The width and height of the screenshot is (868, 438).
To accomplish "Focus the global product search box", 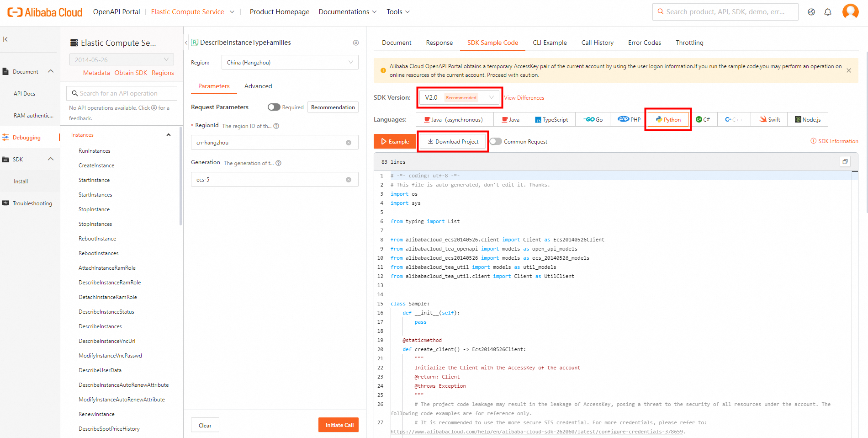I will 725,12.
